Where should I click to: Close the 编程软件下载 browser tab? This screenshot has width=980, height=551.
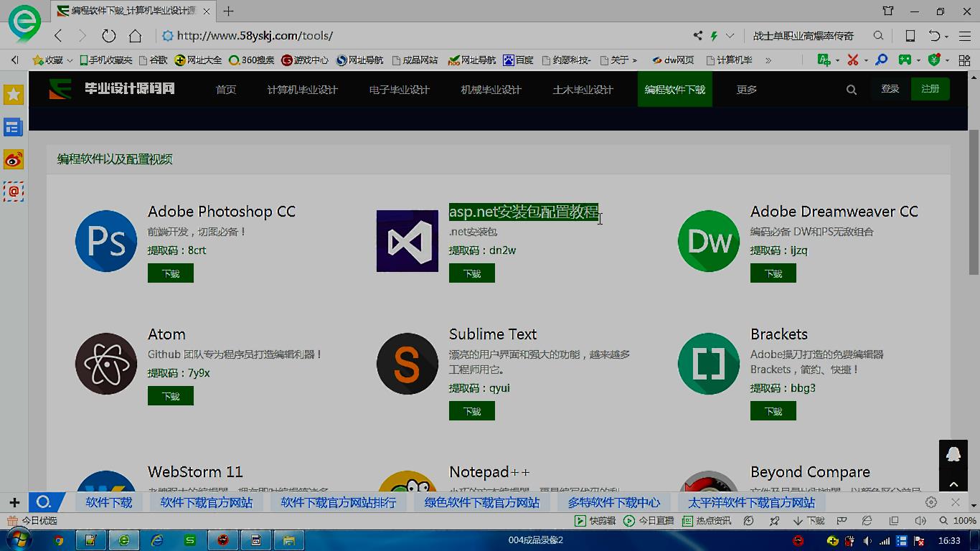click(207, 11)
